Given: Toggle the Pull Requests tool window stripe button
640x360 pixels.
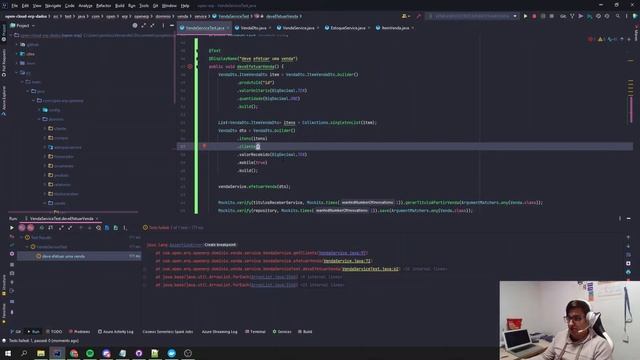Looking at the screenshot, I should [4, 64].
